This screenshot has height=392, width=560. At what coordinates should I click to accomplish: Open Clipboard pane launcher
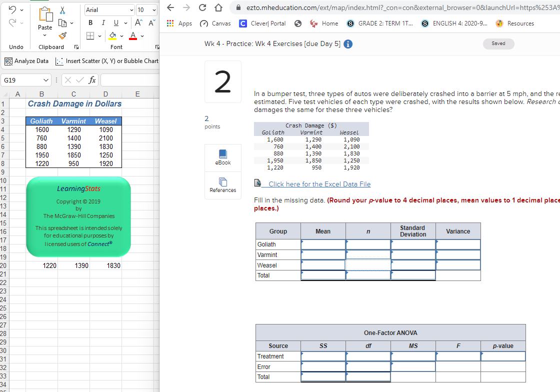tap(76, 47)
